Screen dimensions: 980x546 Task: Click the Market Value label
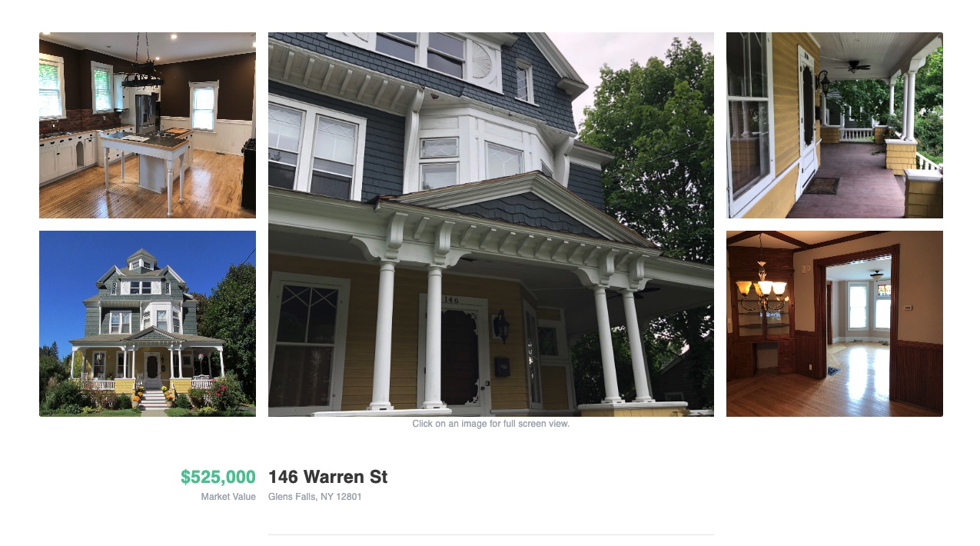[x=228, y=497]
